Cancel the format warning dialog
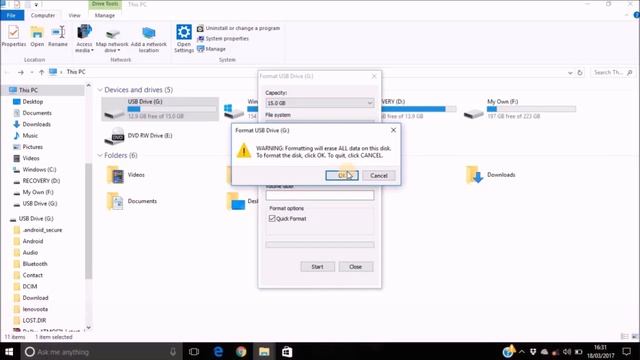Screen dimensions: 640x360 coord(379,176)
